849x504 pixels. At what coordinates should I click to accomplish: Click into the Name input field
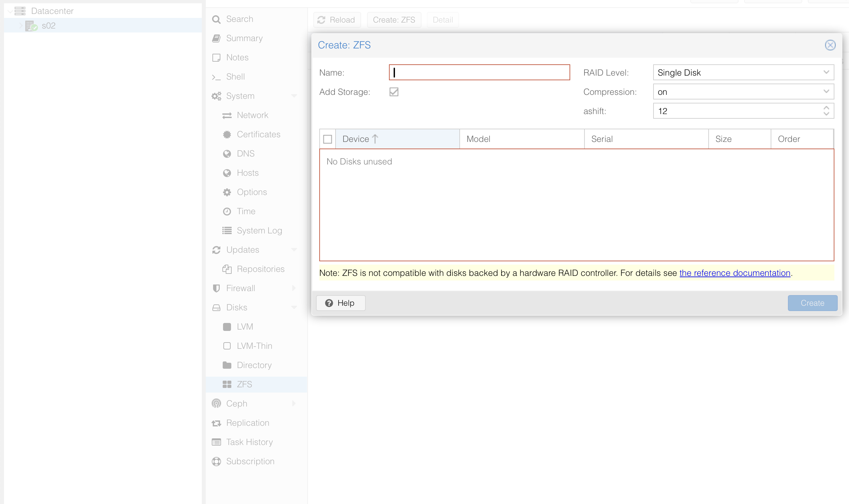click(479, 73)
